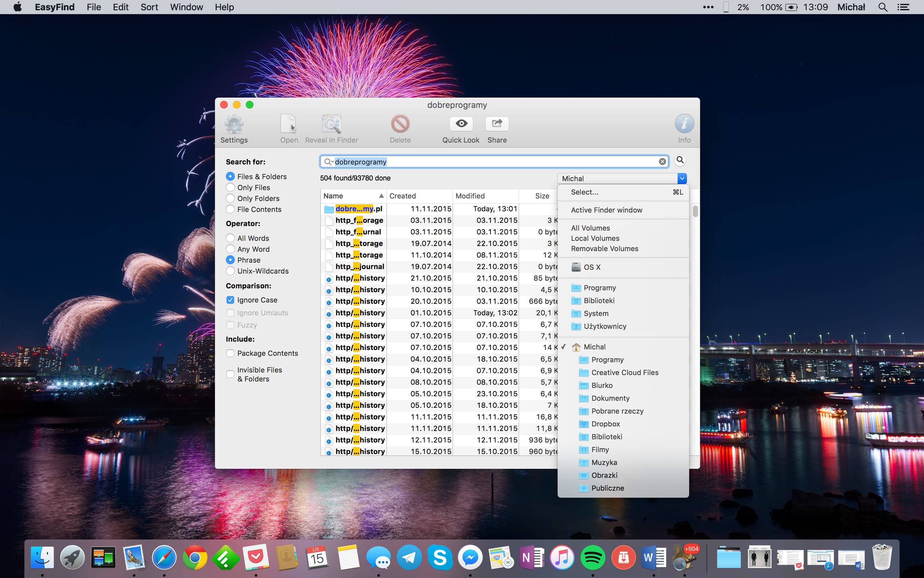Sort by Name column header arrow
924x578 pixels.
pos(381,196)
